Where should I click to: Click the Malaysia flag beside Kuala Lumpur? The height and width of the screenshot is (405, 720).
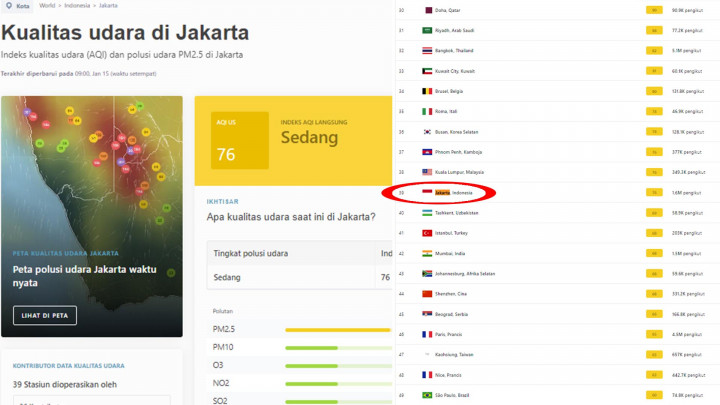[x=427, y=172]
